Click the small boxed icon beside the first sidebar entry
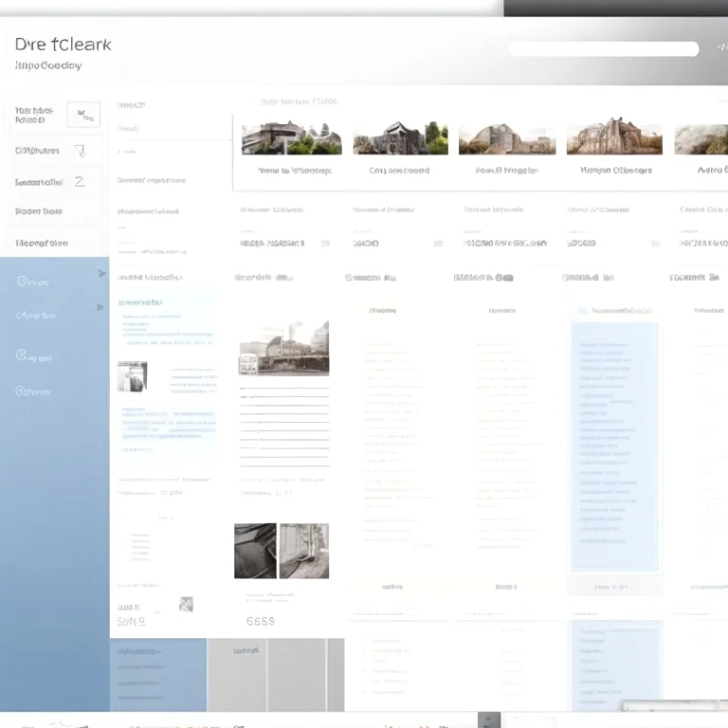This screenshot has width=728, height=728. point(83,115)
